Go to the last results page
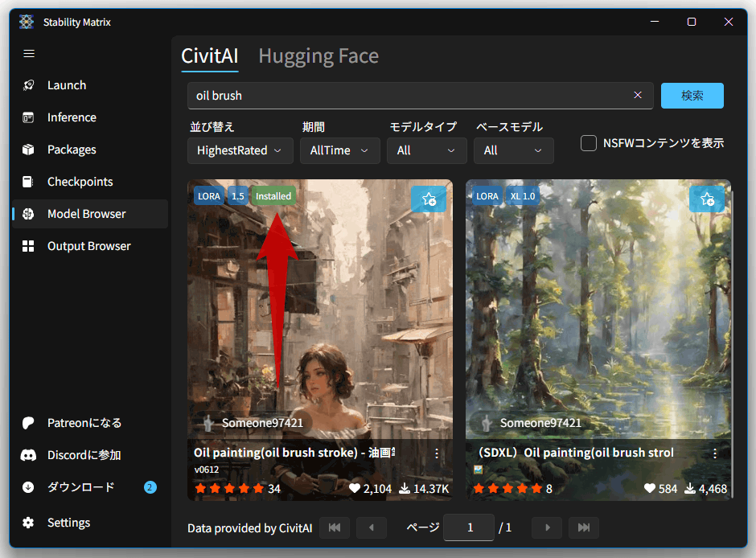This screenshot has height=558, width=756. [x=584, y=527]
